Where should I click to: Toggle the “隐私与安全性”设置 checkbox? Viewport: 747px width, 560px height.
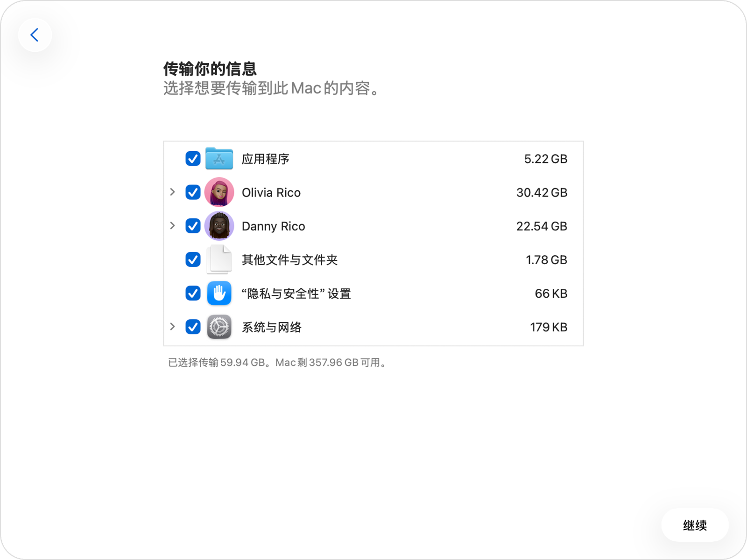tap(193, 293)
